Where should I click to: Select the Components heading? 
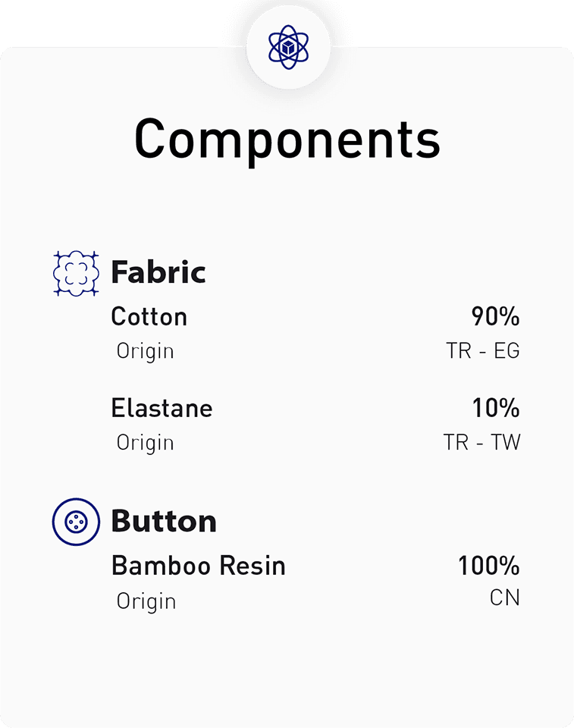287,139
